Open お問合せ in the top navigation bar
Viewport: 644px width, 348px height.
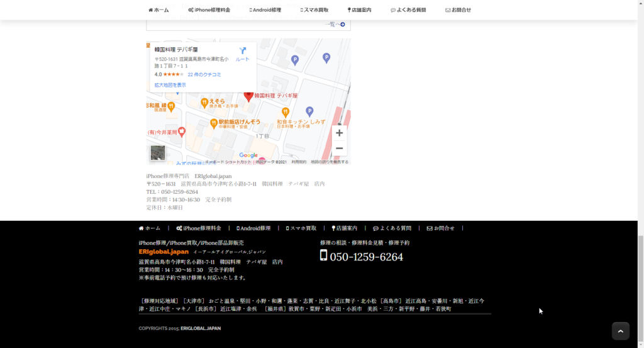tap(458, 10)
